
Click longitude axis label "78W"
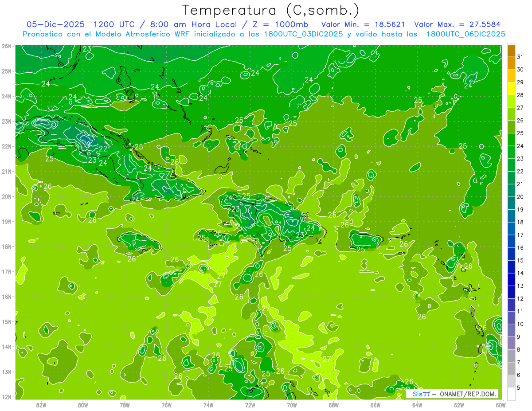click(x=125, y=405)
